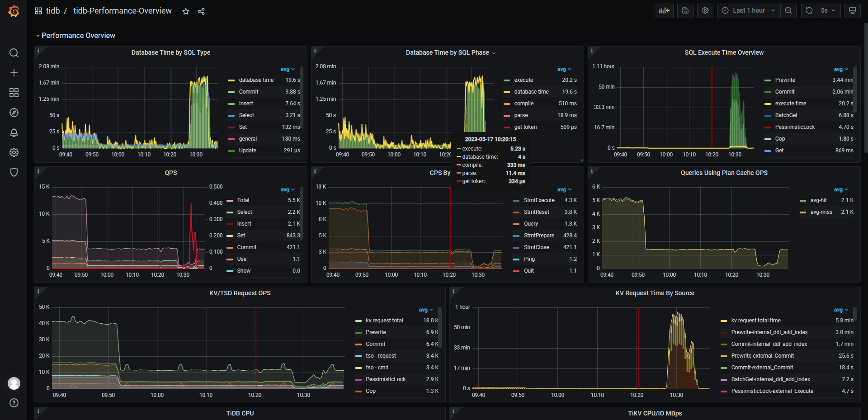Click the yellow database time legend swatch
This screenshot has height=420, width=868.
click(x=231, y=80)
